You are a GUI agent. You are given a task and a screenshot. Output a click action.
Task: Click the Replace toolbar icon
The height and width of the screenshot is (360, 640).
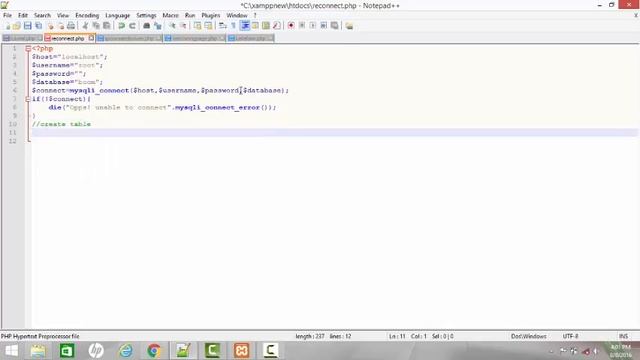[157, 26]
